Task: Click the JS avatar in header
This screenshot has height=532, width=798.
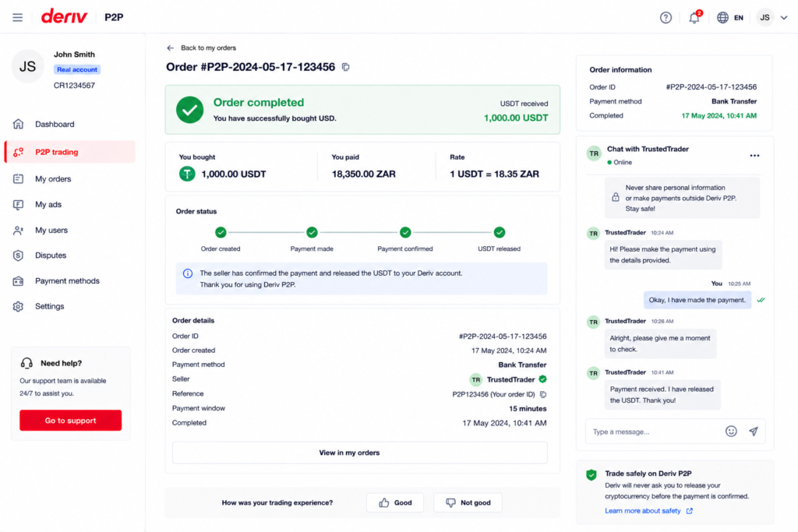Action: [764, 17]
